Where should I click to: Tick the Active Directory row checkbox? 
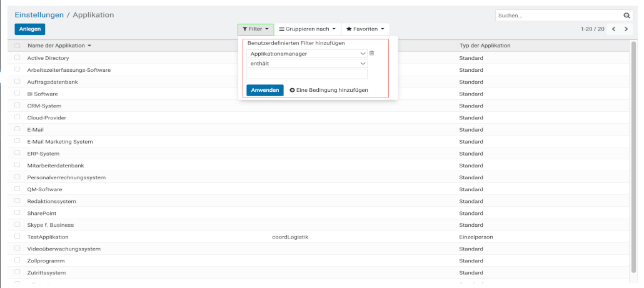click(x=18, y=58)
